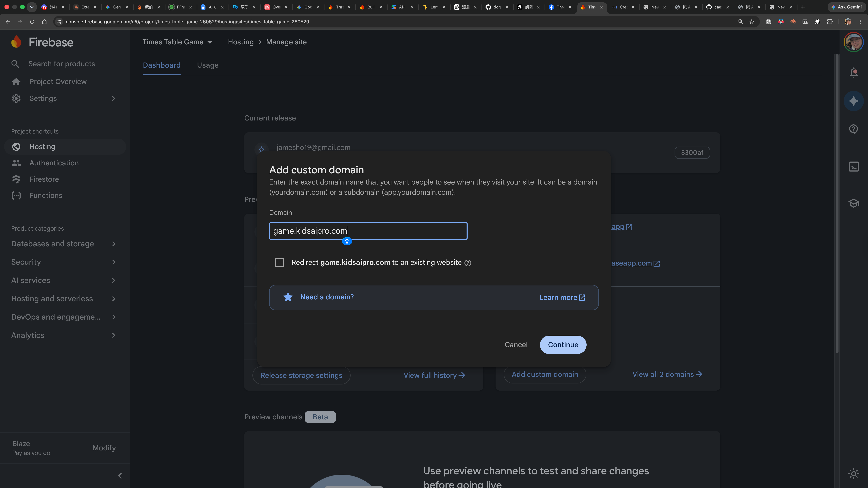Click the browser address bar URL
Image resolution: width=868 pixels, height=488 pixels.
(187, 22)
